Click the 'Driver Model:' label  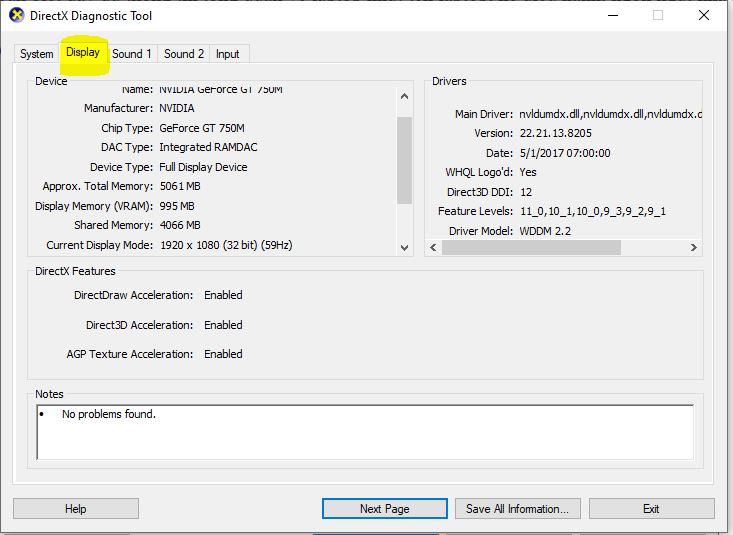coord(481,231)
